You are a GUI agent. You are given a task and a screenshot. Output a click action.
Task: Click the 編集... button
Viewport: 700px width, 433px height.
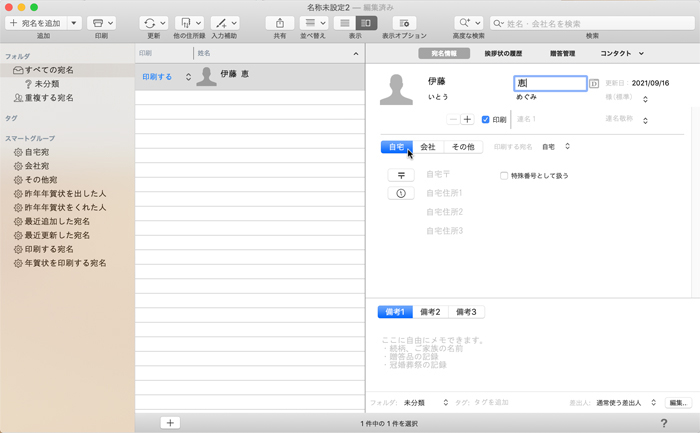(678, 402)
